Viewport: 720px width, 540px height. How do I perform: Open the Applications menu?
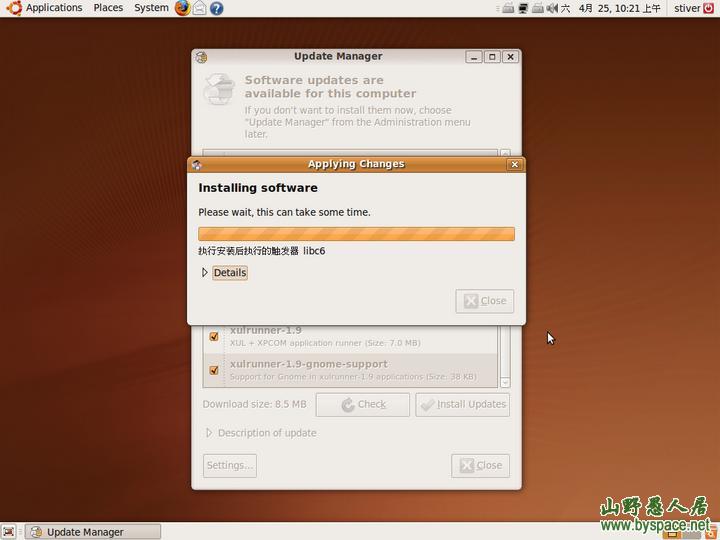click(54, 8)
